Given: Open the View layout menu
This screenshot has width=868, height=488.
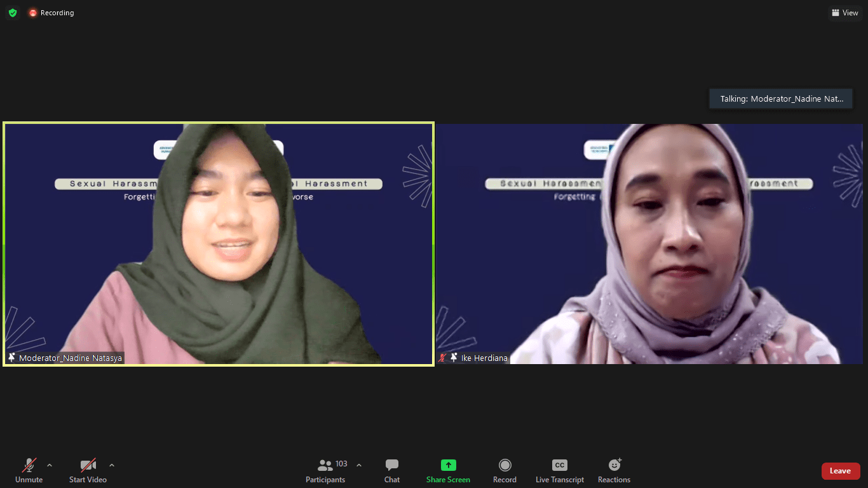Looking at the screenshot, I should (x=845, y=13).
